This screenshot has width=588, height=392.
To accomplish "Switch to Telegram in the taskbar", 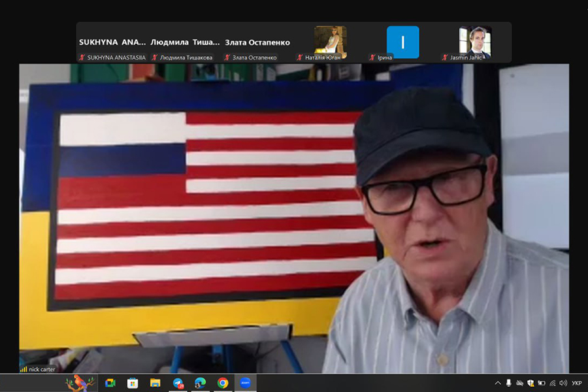I will tap(178, 383).
